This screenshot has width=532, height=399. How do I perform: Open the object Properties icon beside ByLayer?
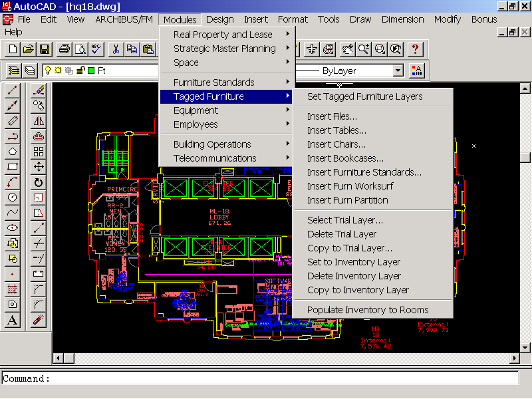point(417,70)
